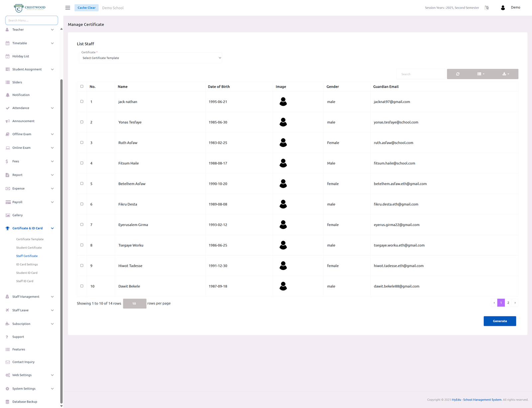
Task: Open the export download icon menu
Action: [x=505, y=74]
